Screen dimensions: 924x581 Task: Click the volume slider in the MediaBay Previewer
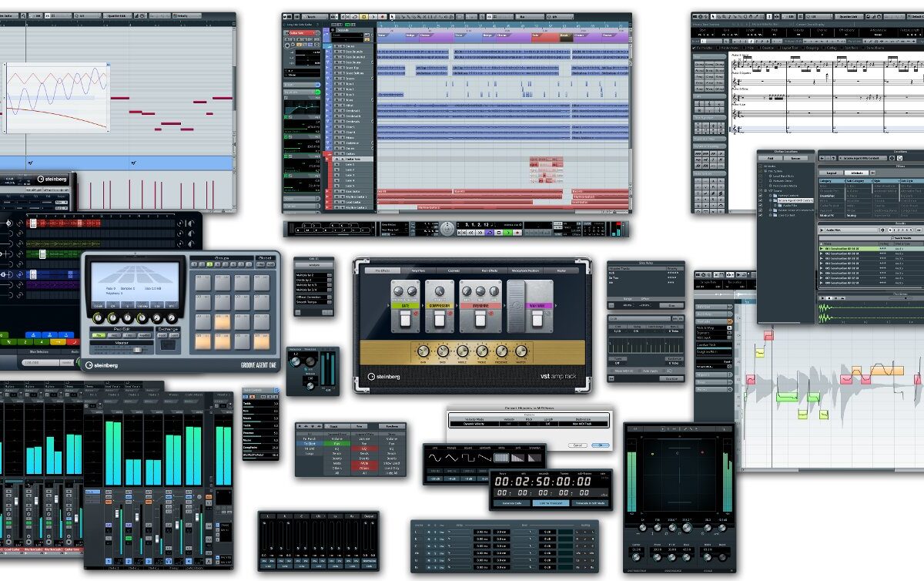[x=901, y=298]
